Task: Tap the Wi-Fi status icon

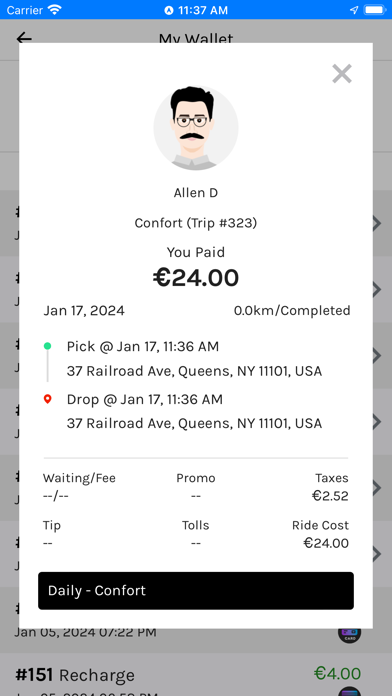Action: (x=55, y=10)
